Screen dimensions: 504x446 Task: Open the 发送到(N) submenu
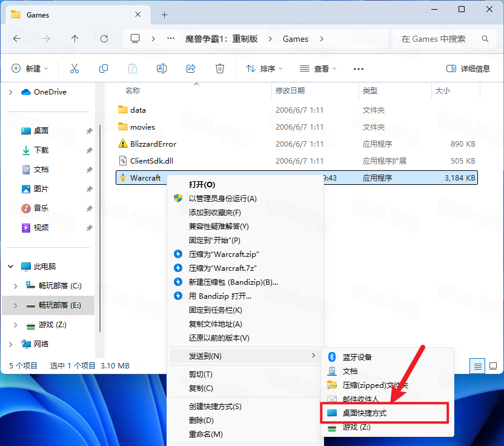click(x=245, y=356)
